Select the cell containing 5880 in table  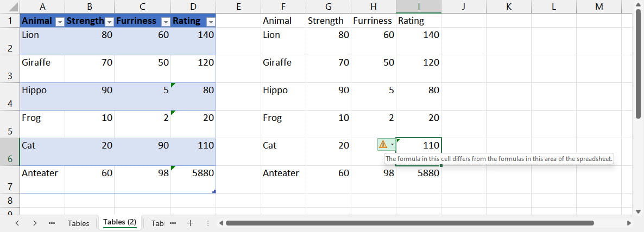tap(193, 173)
